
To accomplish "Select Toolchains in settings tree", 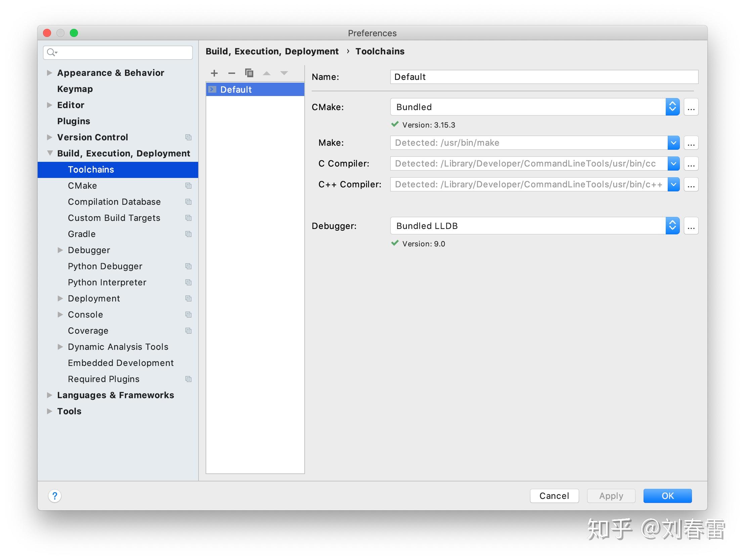I will (x=118, y=170).
